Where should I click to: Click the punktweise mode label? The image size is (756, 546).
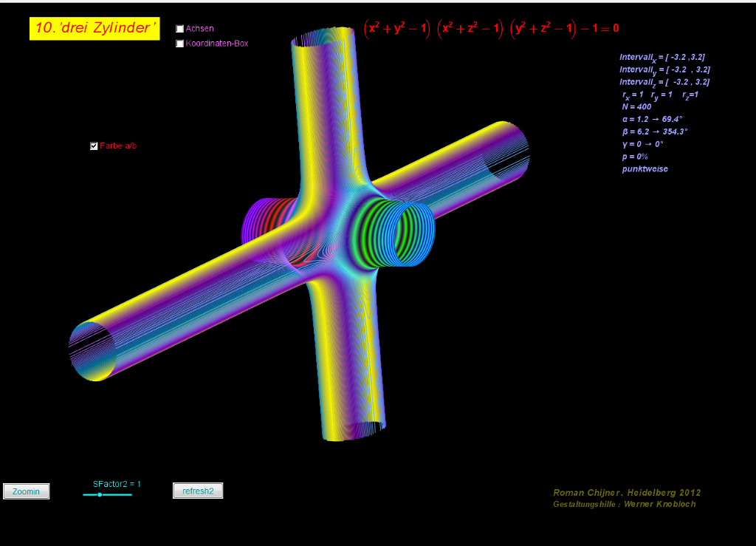645,169
